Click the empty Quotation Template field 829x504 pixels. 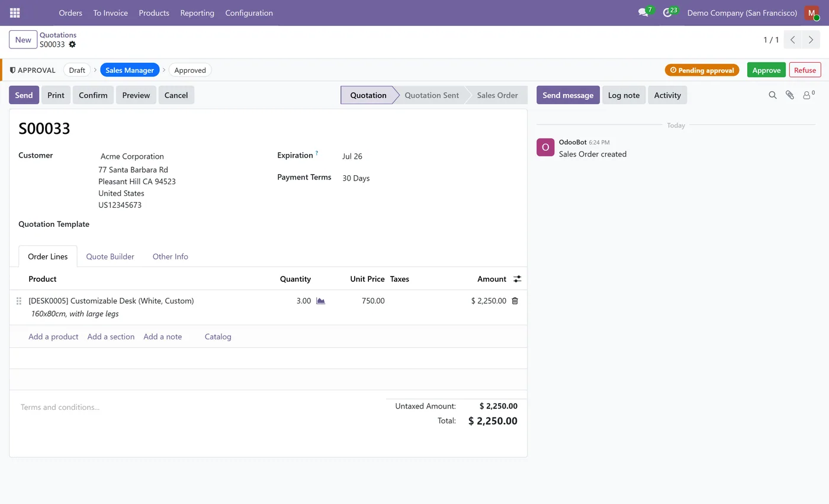(178, 224)
